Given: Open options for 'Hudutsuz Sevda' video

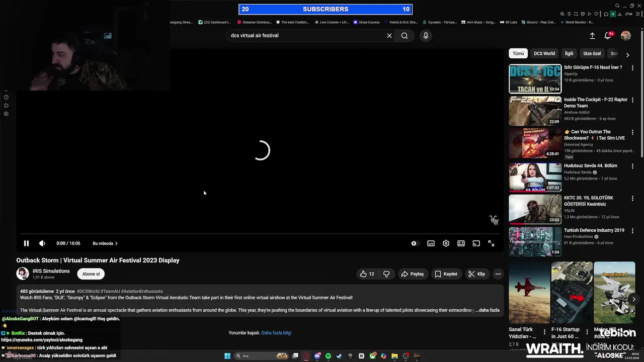Looking at the screenshot, I should 632,166.
